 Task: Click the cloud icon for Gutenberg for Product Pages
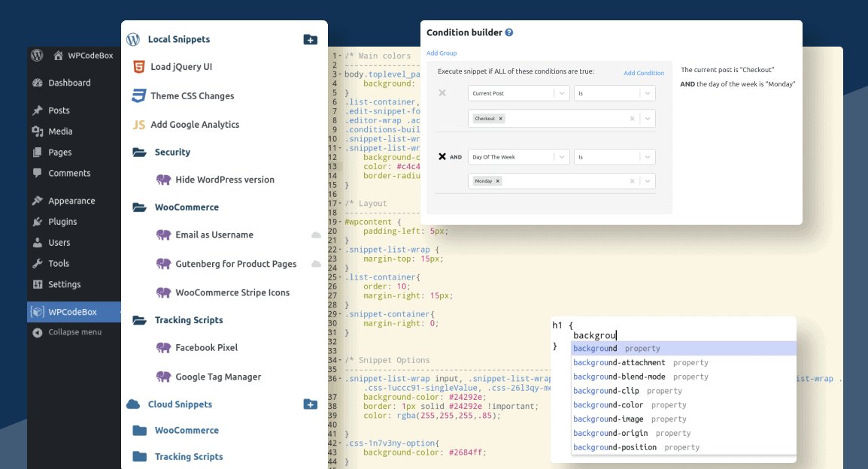point(316,264)
